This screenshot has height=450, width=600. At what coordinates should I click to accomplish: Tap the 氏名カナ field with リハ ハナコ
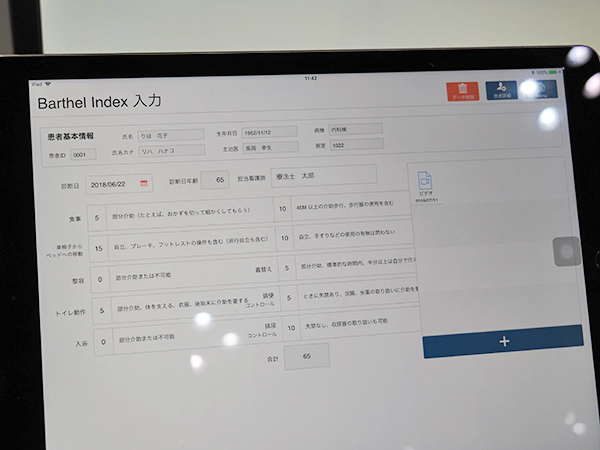coord(169,151)
